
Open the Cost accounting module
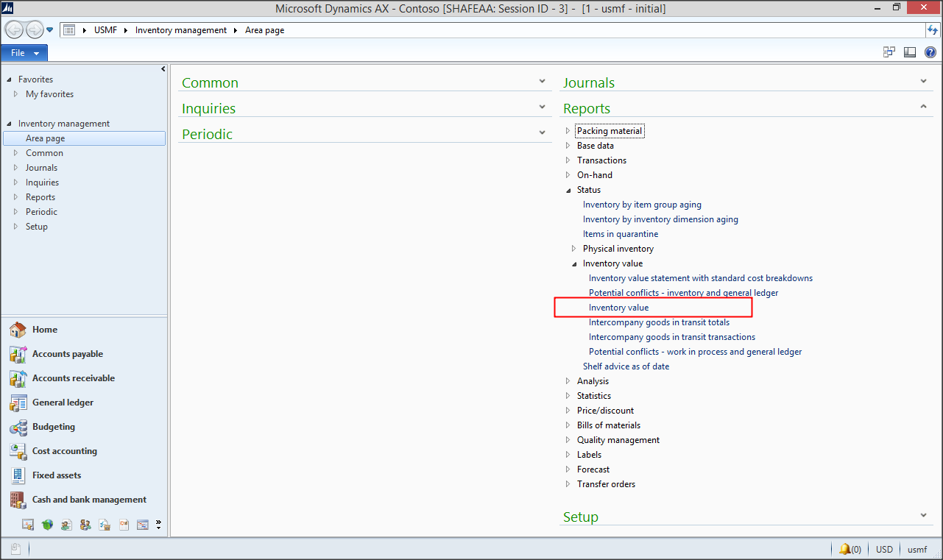tap(84, 451)
